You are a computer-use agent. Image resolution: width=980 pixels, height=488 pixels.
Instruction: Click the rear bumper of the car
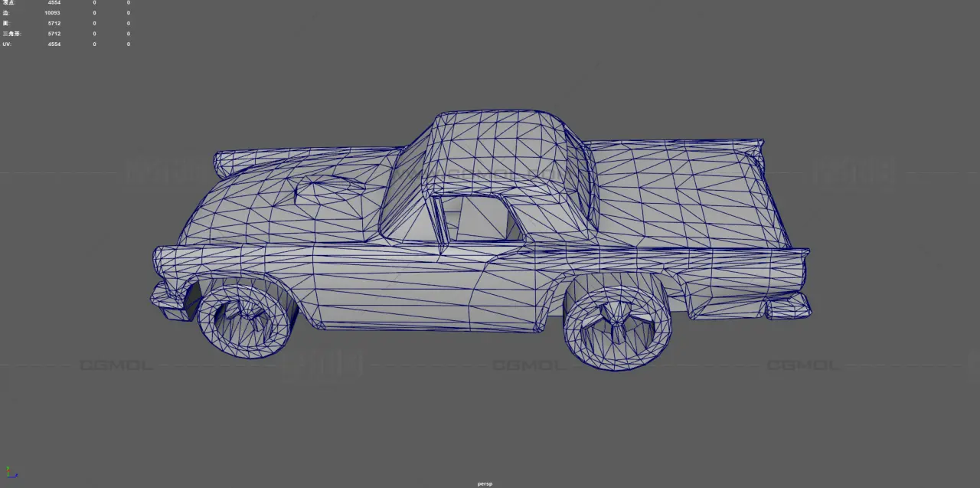pos(787,307)
